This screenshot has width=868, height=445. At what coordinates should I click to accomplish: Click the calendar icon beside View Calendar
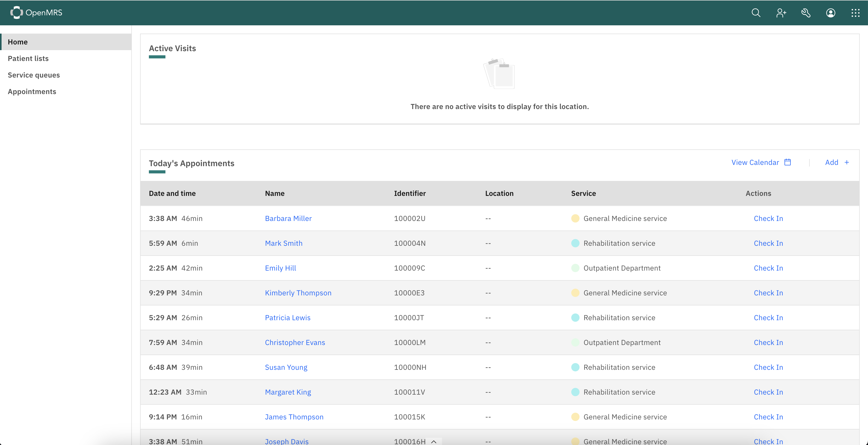(x=787, y=162)
